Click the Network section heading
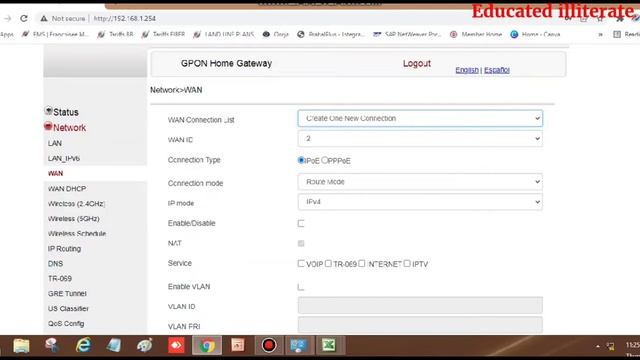640x360 pixels. click(x=69, y=128)
